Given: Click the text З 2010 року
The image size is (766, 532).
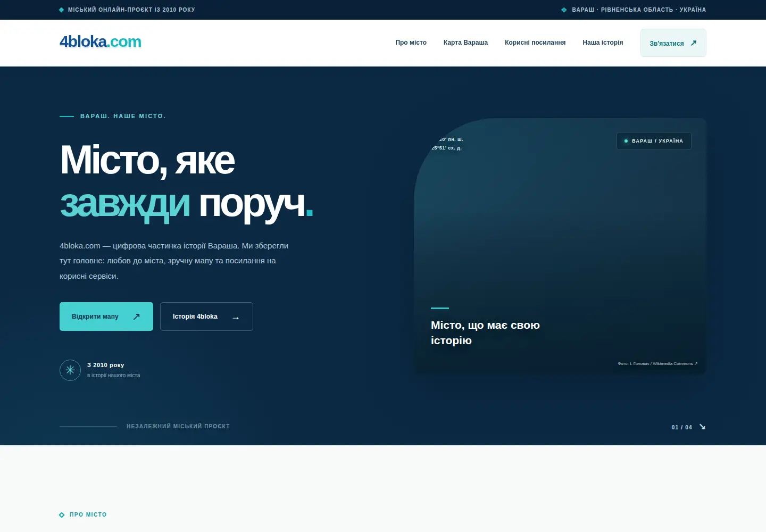Looking at the screenshot, I should (x=106, y=365).
